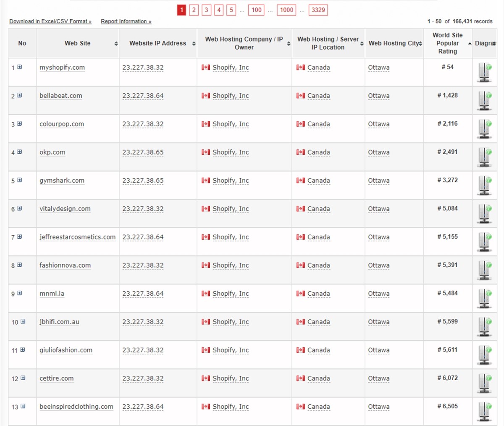
Task: Click Shopify, Inc in colourpop.com row
Action: tap(231, 124)
